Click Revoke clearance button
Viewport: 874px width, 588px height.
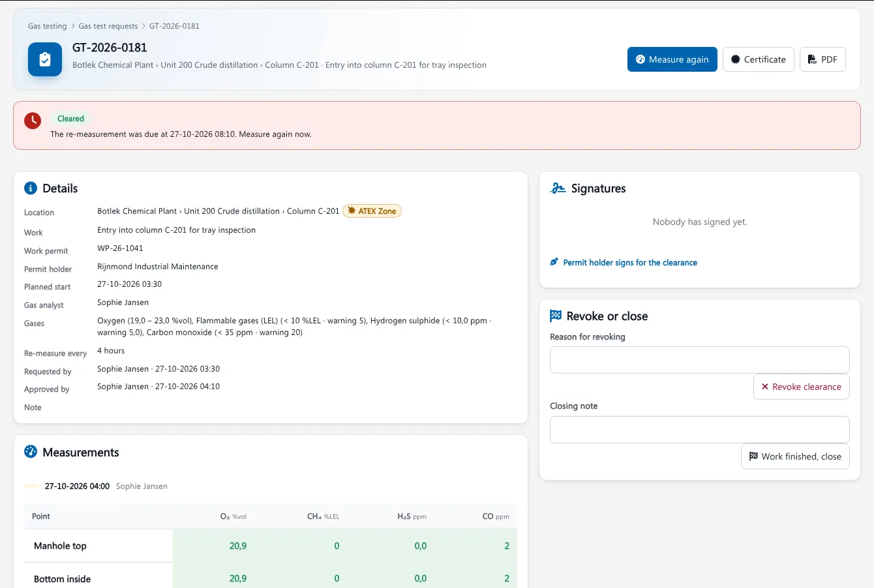tap(802, 387)
